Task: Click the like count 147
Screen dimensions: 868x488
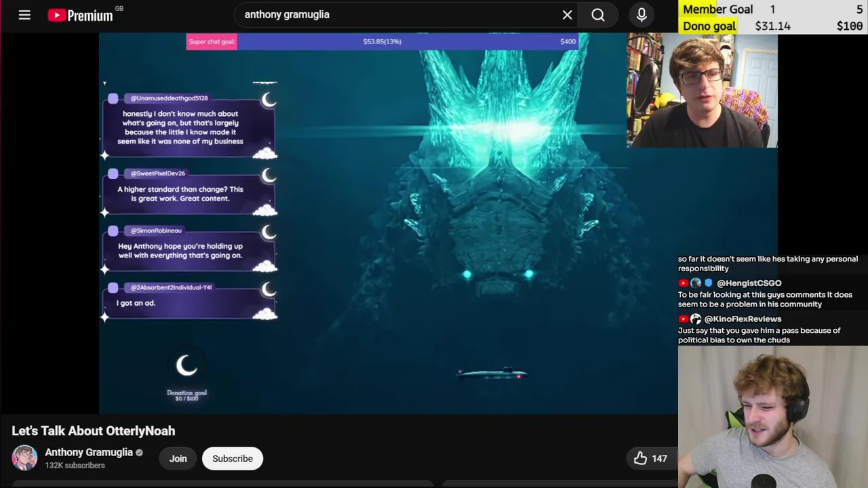Action: (x=659, y=459)
